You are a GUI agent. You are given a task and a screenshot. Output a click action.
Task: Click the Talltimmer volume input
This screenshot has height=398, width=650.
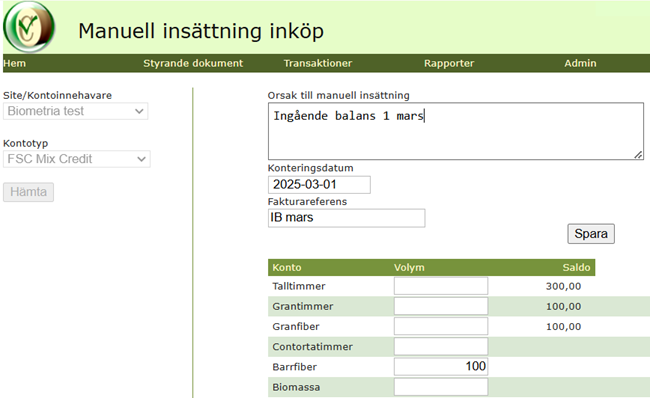[441, 286]
